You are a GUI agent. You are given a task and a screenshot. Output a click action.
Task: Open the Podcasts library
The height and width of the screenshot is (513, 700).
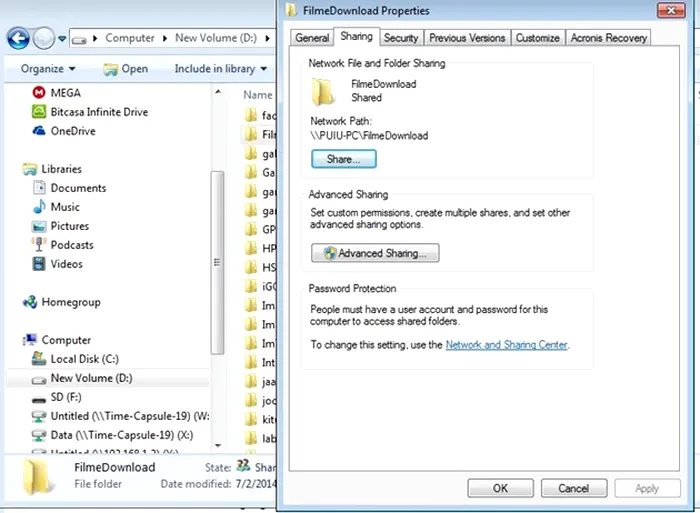pos(62,245)
